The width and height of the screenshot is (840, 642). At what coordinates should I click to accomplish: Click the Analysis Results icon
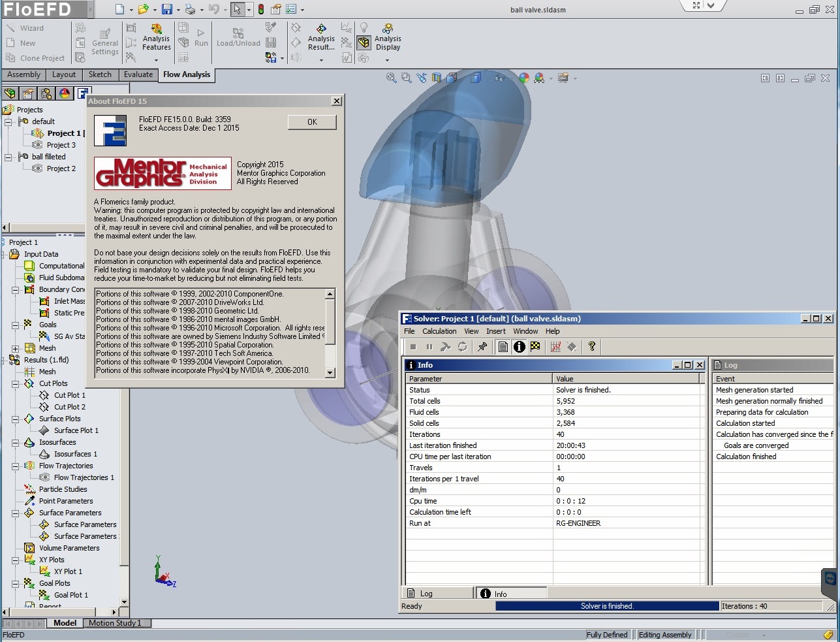click(321, 29)
